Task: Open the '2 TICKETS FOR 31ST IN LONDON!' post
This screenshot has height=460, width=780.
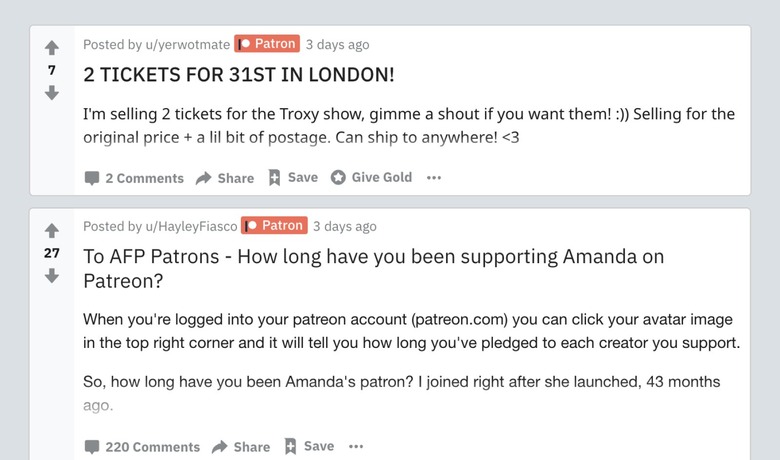Action: (238, 74)
